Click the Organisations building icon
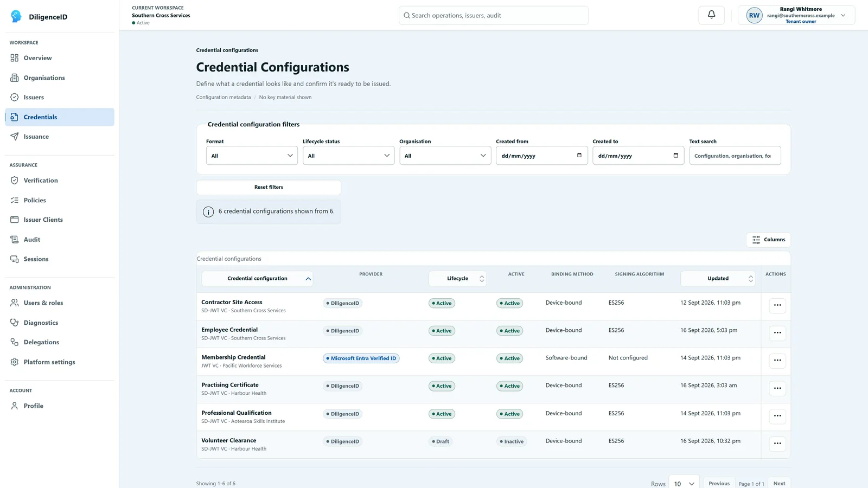 (x=15, y=78)
